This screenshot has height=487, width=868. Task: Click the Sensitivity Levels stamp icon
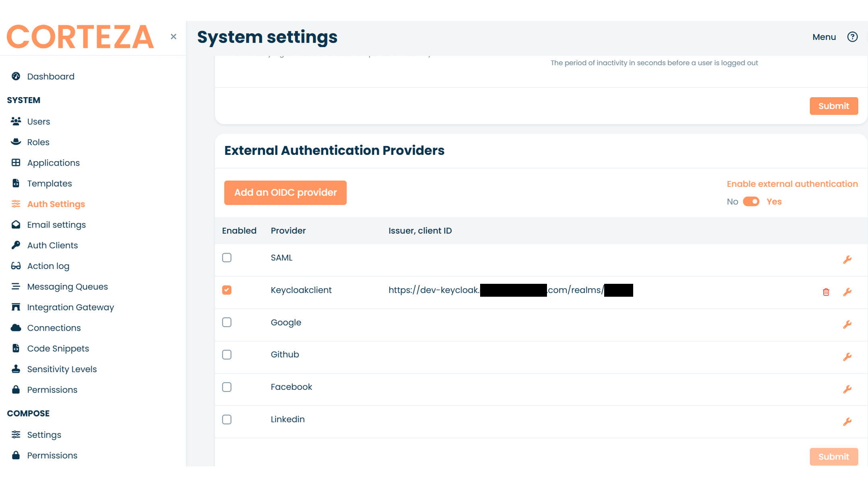(x=16, y=368)
